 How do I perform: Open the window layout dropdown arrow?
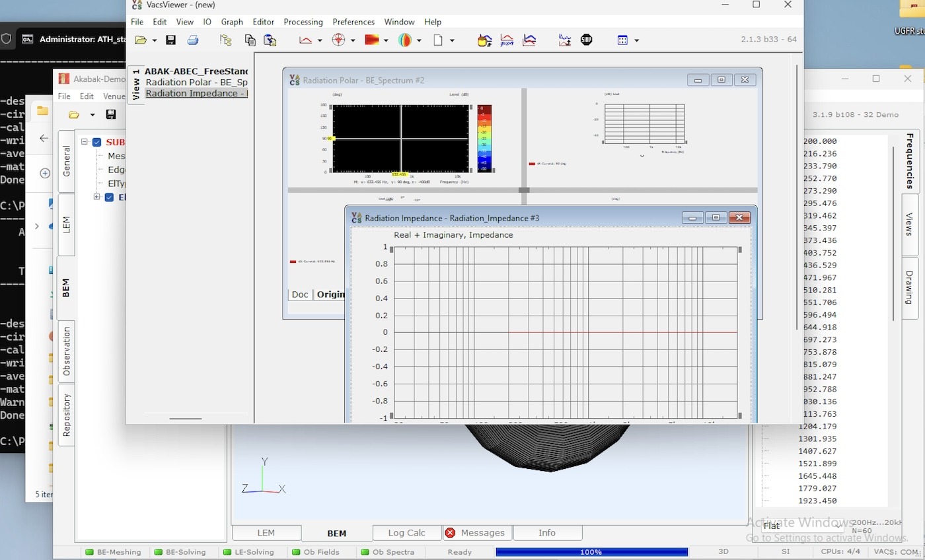pos(636,41)
